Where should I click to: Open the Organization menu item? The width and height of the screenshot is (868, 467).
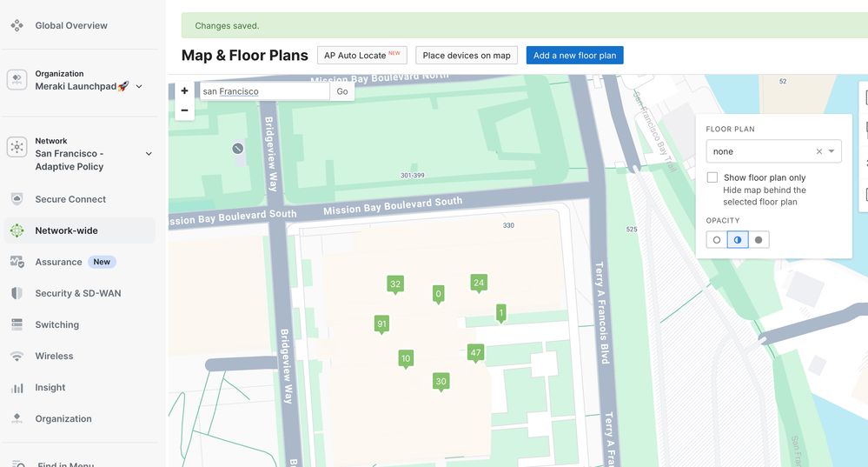pyautogui.click(x=63, y=418)
